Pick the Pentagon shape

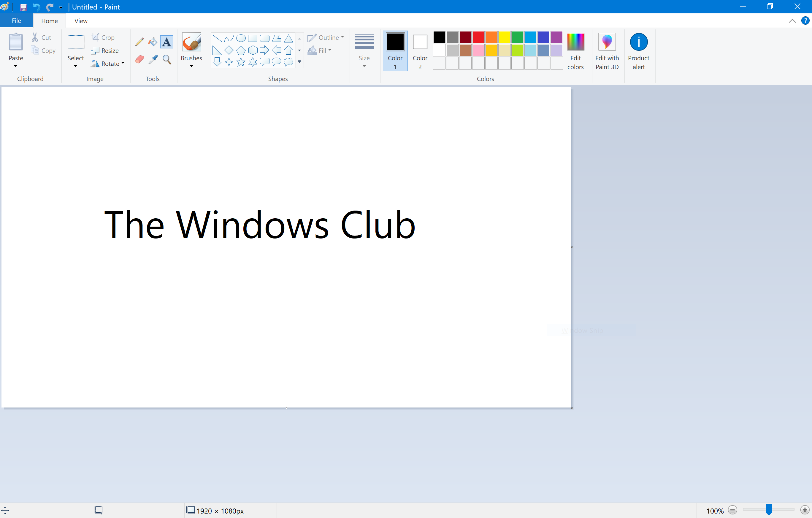point(241,50)
